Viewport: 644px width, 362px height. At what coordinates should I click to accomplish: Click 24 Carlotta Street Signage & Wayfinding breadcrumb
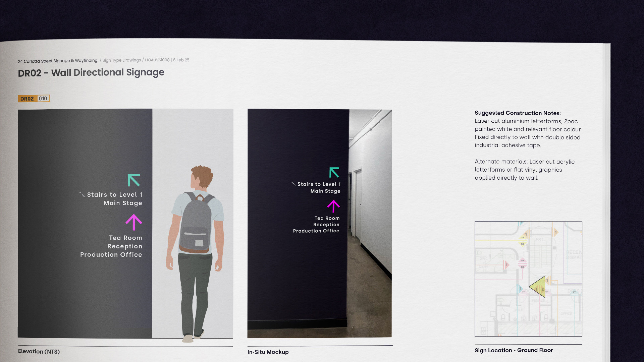[57, 61]
